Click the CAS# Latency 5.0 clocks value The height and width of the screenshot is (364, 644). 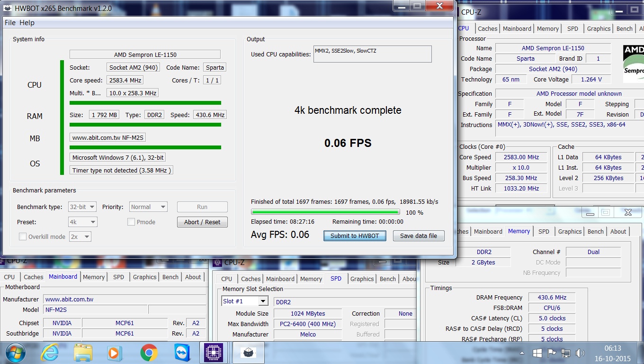click(x=552, y=318)
